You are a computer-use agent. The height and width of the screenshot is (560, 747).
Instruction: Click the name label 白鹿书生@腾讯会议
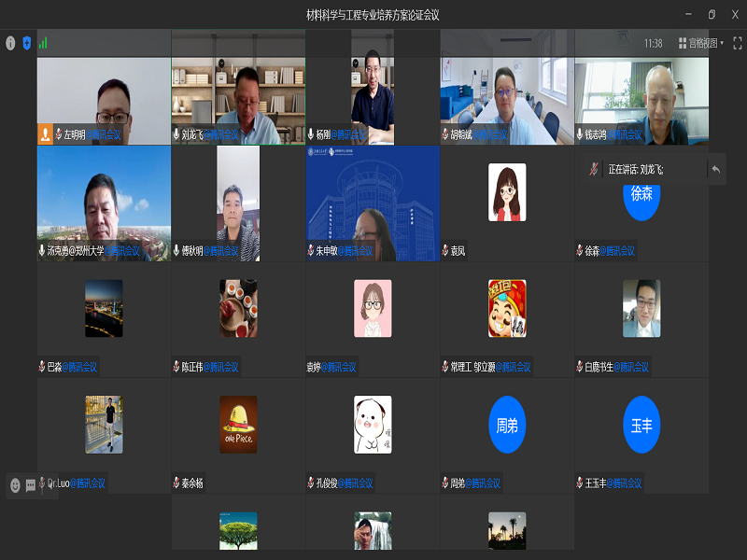(616, 367)
